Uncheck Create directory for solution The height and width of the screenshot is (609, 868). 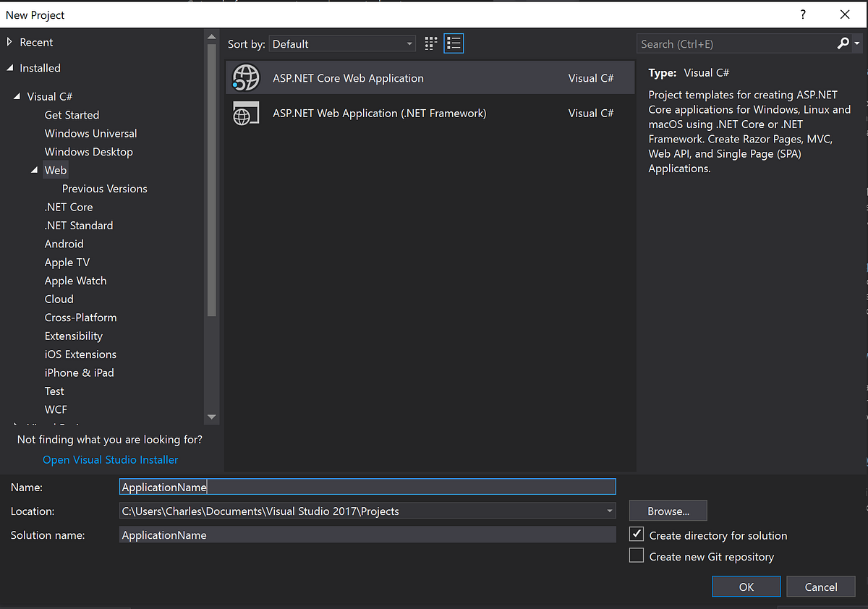(x=637, y=534)
